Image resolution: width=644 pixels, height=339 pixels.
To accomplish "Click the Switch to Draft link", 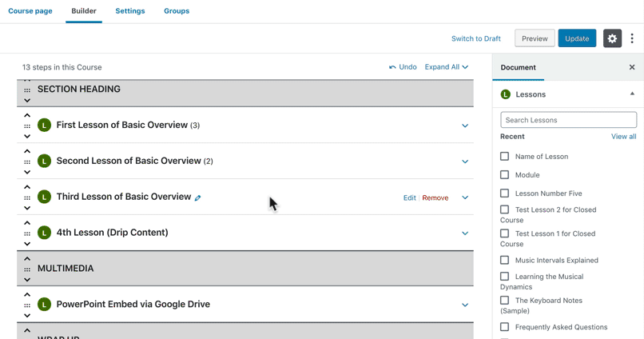I will click(476, 38).
